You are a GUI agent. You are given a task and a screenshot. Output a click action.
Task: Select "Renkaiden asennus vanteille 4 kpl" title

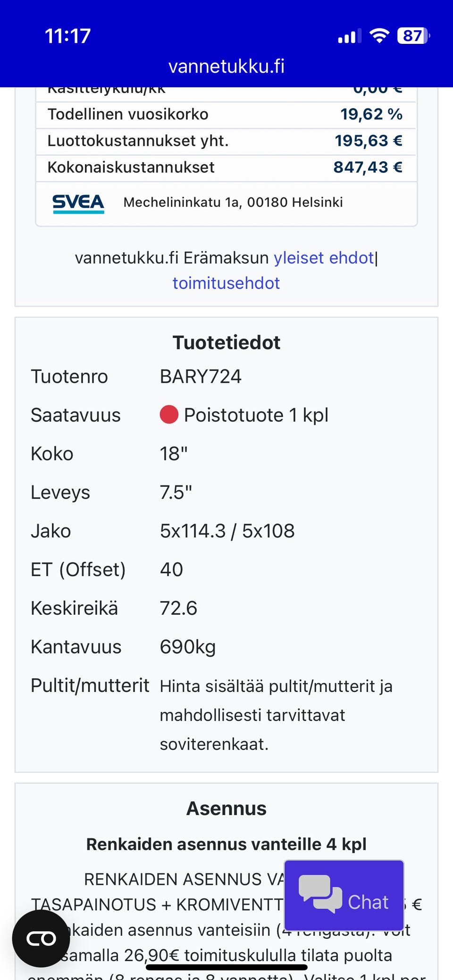tap(226, 844)
